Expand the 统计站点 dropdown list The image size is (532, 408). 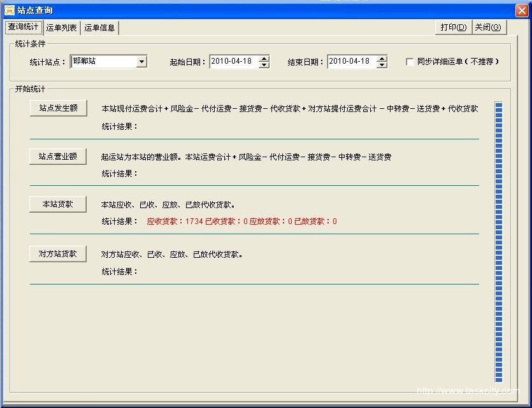click(141, 62)
